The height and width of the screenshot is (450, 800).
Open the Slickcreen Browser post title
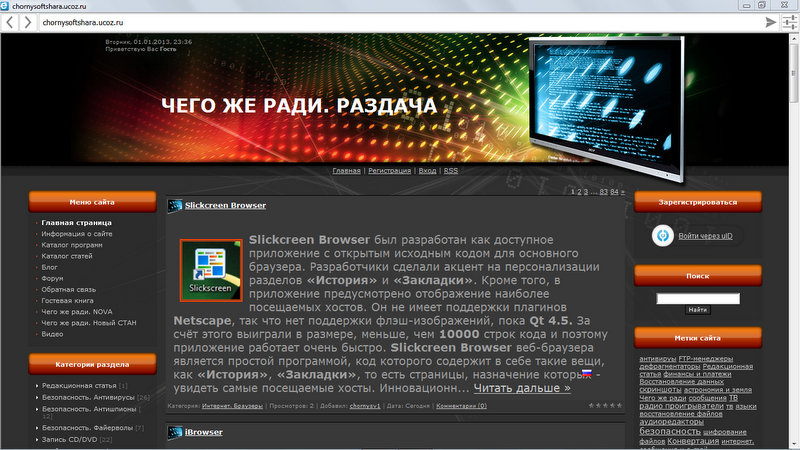226,206
